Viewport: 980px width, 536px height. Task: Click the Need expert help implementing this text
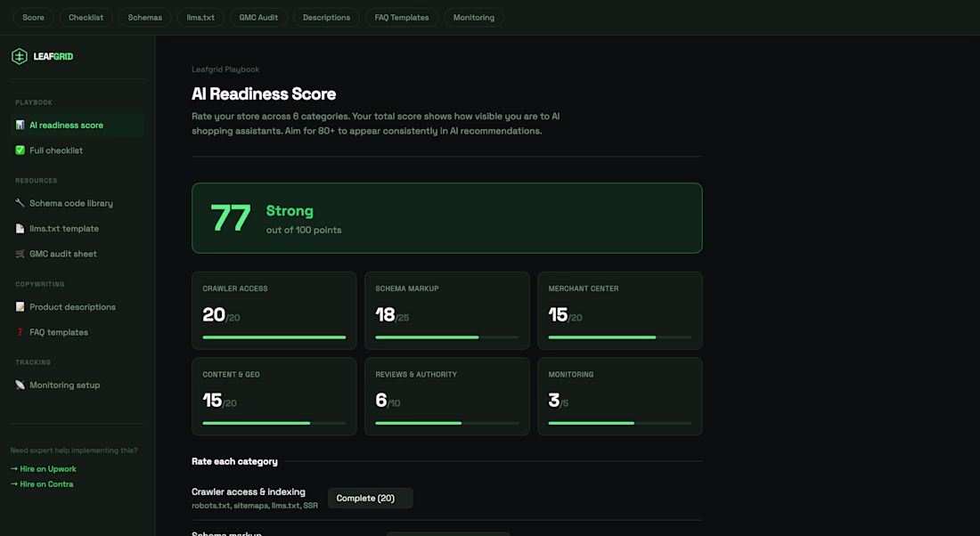(74, 451)
